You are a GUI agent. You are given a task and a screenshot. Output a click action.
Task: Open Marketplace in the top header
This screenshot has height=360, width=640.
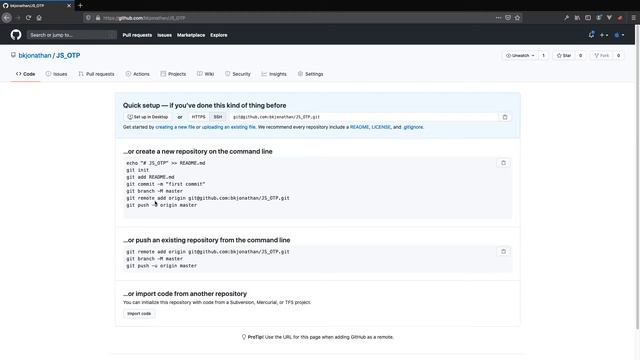tap(191, 35)
